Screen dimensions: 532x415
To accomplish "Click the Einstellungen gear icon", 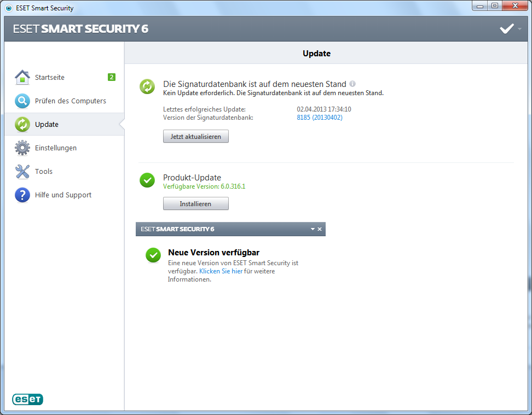I will coord(22,148).
